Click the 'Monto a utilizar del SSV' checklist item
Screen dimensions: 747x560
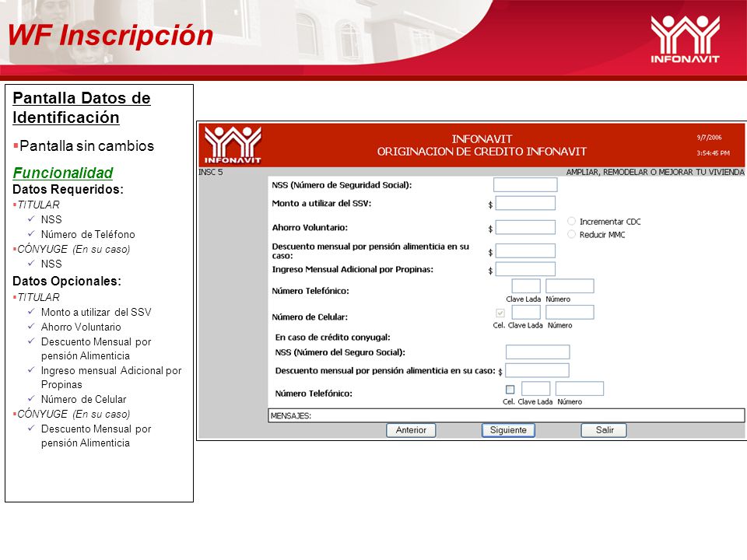96,313
